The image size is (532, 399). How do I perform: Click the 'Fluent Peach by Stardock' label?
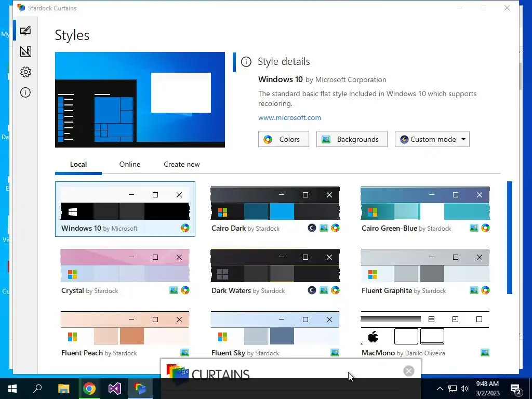click(99, 353)
